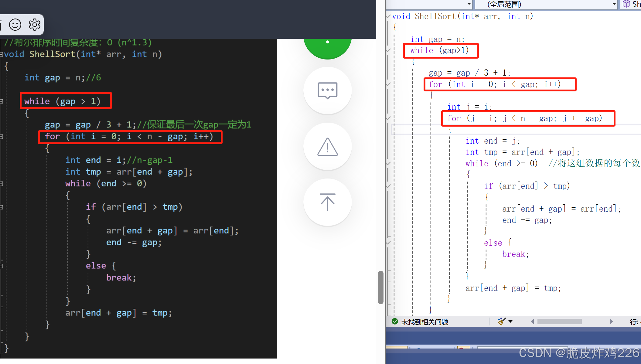Click the purple cube member icon
The height and width of the screenshot is (364, 641).
tap(626, 4)
